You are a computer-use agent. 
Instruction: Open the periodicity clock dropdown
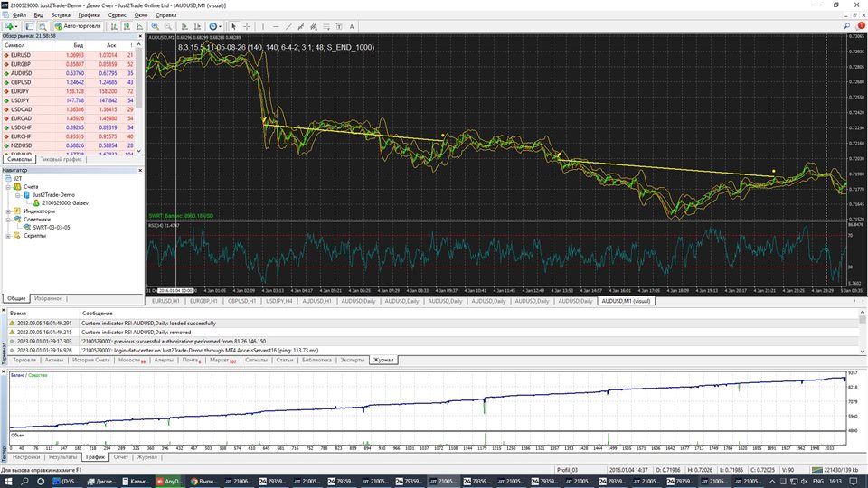tap(215, 26)
